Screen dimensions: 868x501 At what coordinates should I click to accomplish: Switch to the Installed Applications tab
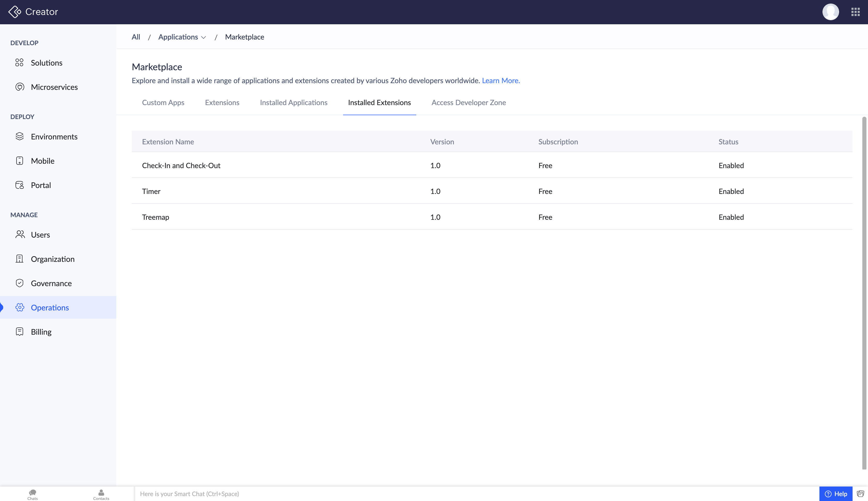coord(293,103)
